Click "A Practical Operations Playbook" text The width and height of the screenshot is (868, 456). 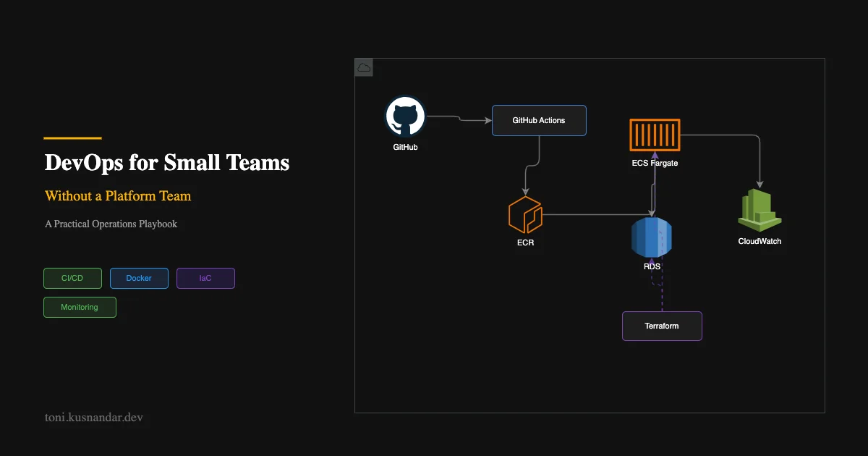(111, 224)
